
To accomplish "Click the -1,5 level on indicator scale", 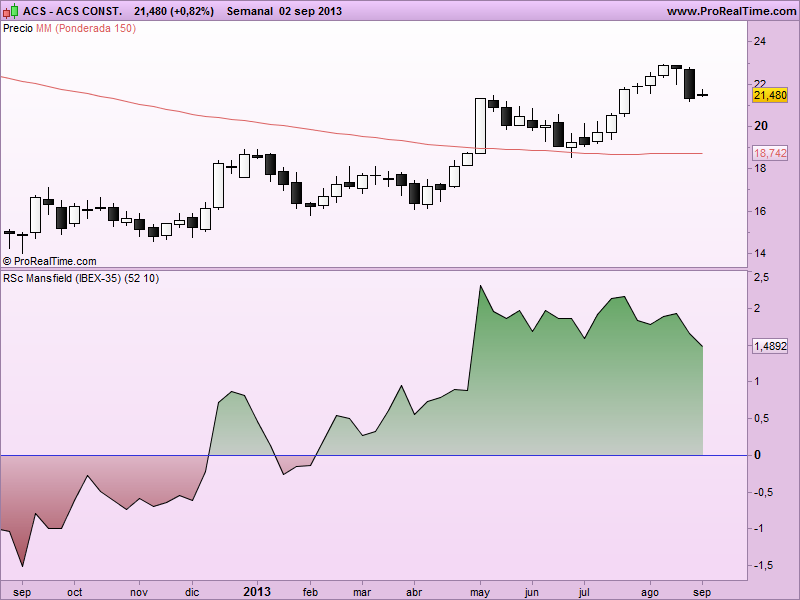I will point(763,565).
